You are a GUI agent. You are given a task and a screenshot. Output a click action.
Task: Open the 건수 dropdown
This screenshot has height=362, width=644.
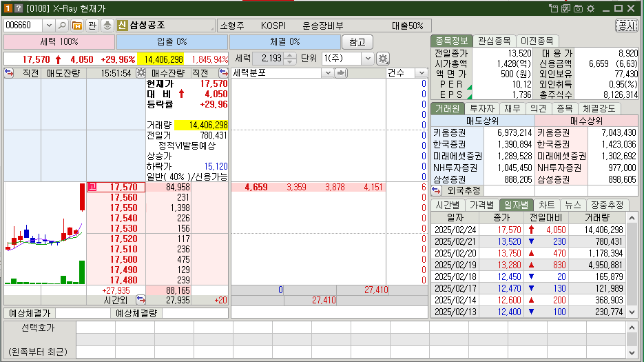[x=422, y=73]
